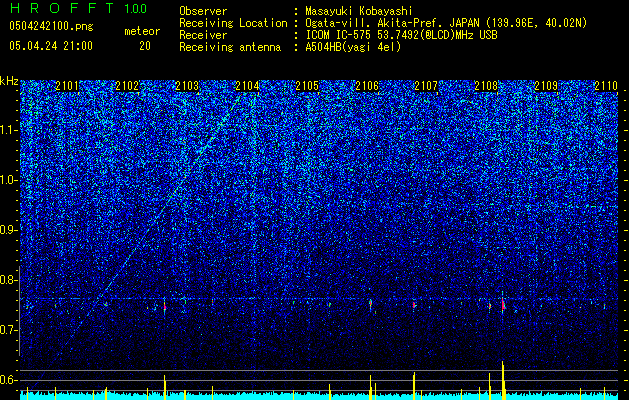The width and height of the screenshot is (629, 400).
Task: Click the "Receiving Location" field label
Action: click(x=233, y=23)
